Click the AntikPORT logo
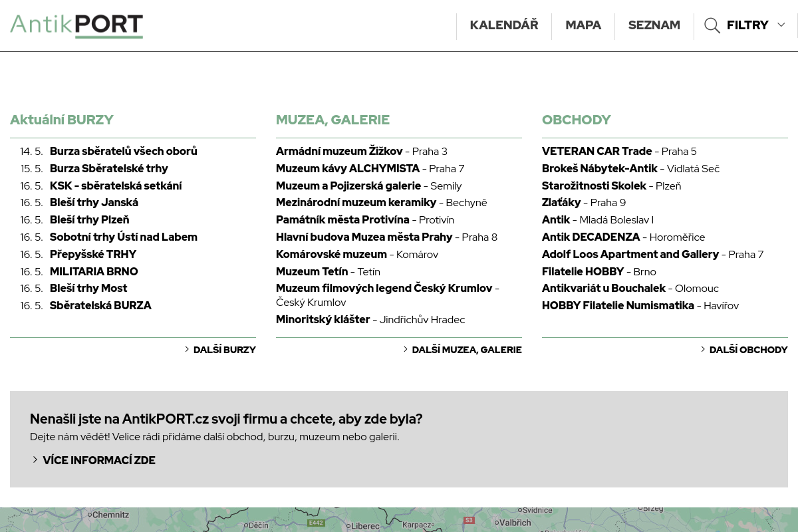This screenshot has width=798, height=532. tap(76, 25)
